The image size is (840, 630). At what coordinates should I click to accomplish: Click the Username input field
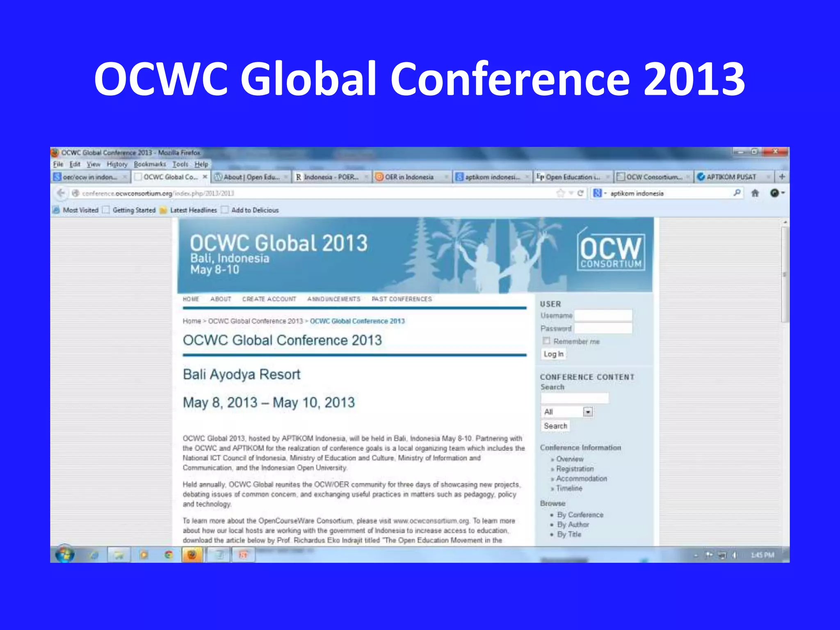(x=603, y=315)
